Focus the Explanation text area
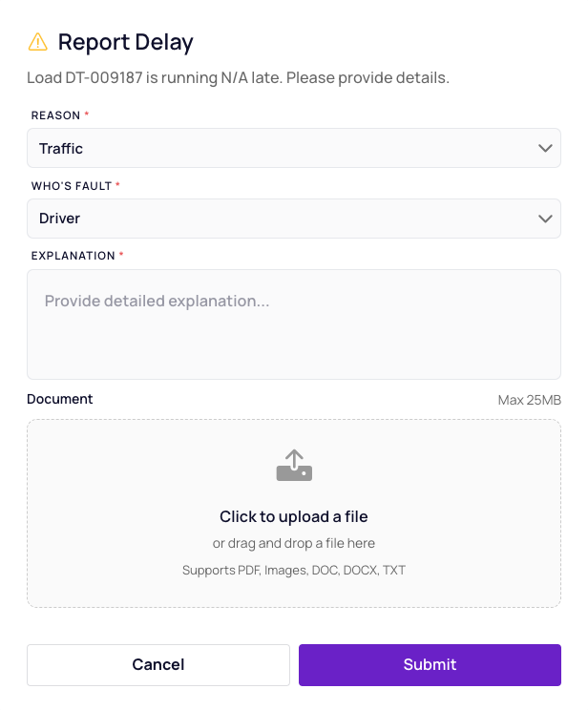 (x=294, y=324)
